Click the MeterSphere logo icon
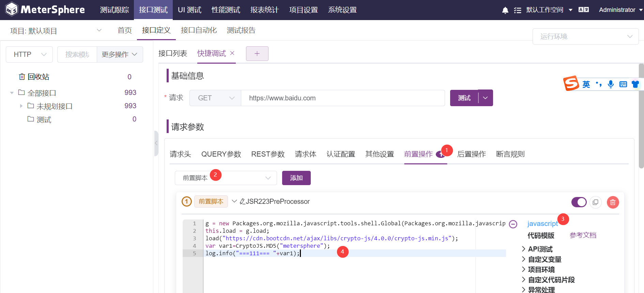 [12, 10]
